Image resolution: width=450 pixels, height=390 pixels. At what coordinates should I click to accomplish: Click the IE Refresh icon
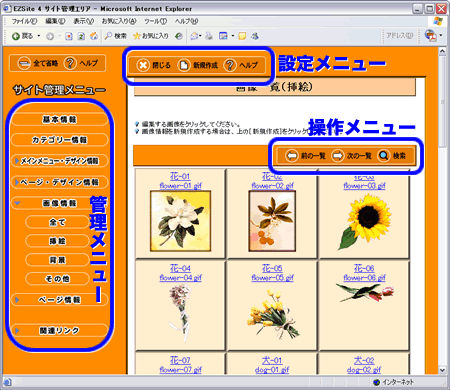point(81,36)
